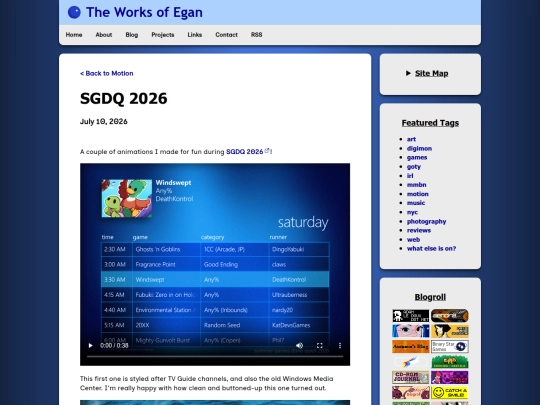Click the blue circle site logo
540x405 pixels.
pos(74,12)
